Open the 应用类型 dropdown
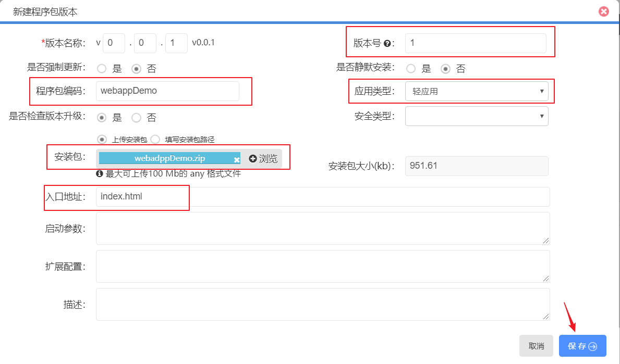Image resolution: width=620 pixels, height=364 pixels. [476, 91]
